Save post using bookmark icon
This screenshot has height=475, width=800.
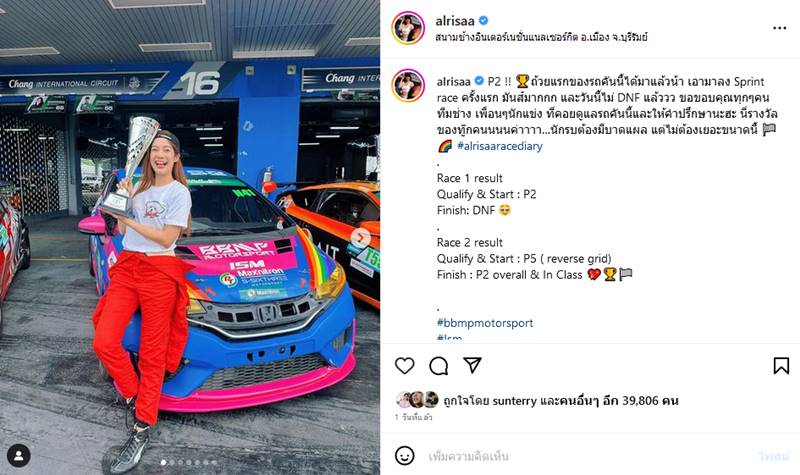(781, 366)
